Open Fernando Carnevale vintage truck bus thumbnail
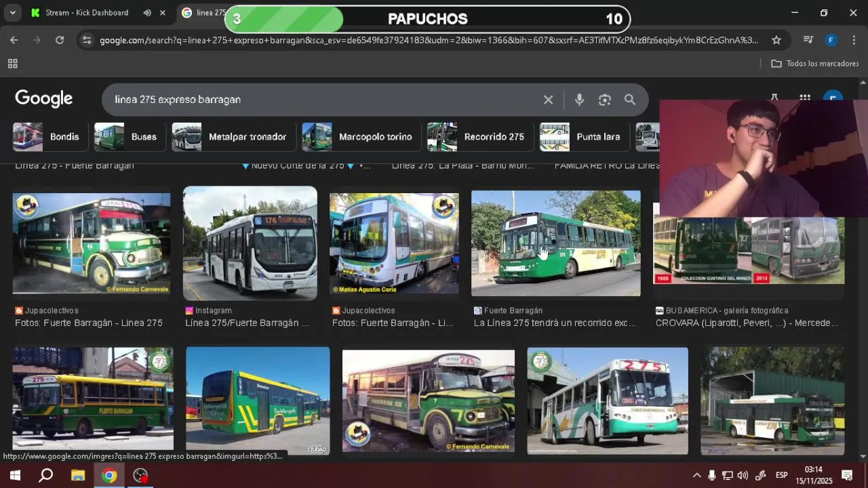This screenshot has height=488, width=868. (x=429, y=401)
